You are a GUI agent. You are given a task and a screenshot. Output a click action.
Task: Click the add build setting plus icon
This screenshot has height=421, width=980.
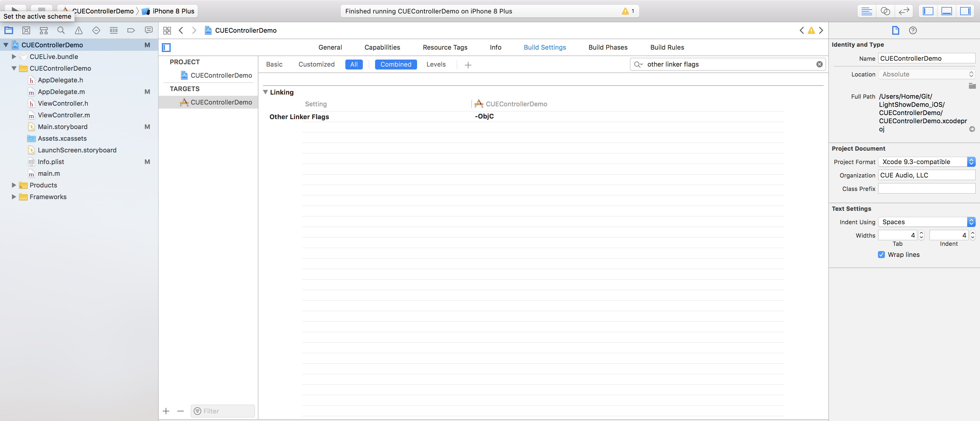pos(468,65)
